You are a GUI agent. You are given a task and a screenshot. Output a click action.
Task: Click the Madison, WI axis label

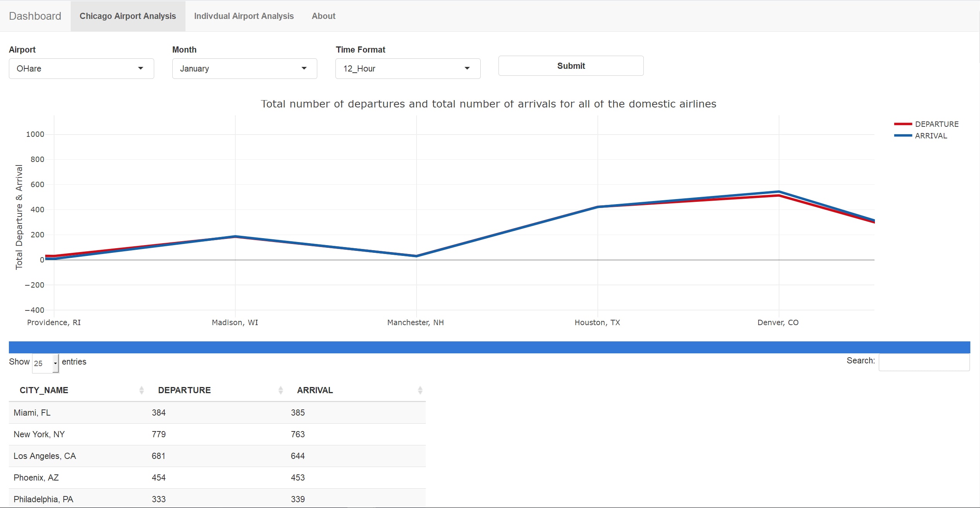(235, 322)
